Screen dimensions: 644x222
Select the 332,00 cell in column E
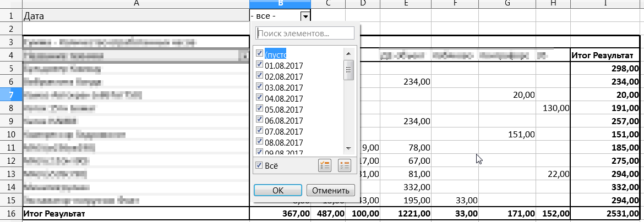tap(406, 187)
